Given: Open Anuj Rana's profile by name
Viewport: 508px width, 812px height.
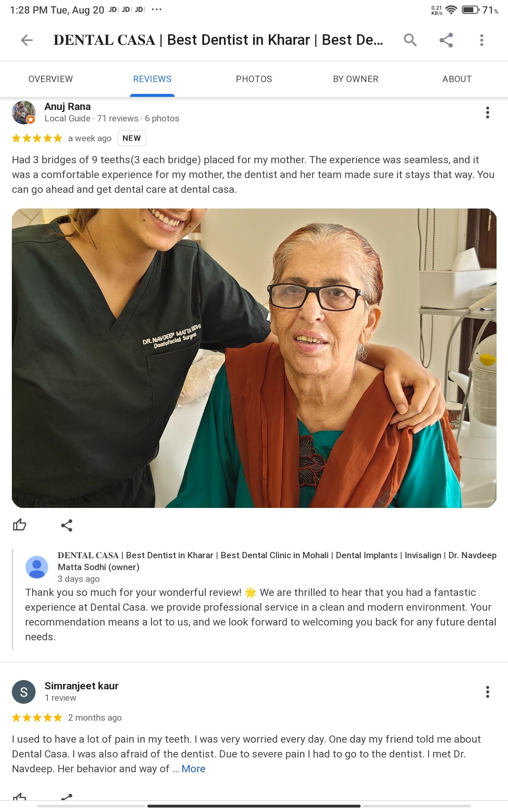Looking at the screenshot, I should pyautogui.click(x=68, y=107).
